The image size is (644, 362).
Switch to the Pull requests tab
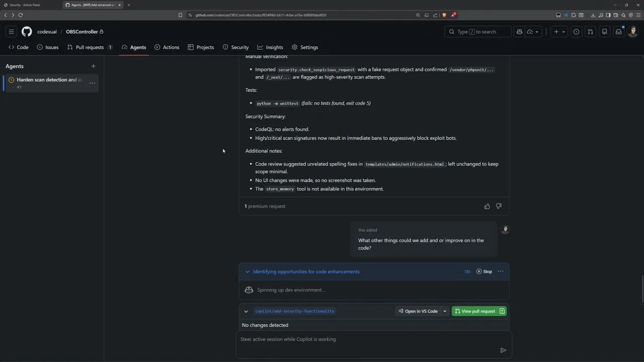pos(90,47)
